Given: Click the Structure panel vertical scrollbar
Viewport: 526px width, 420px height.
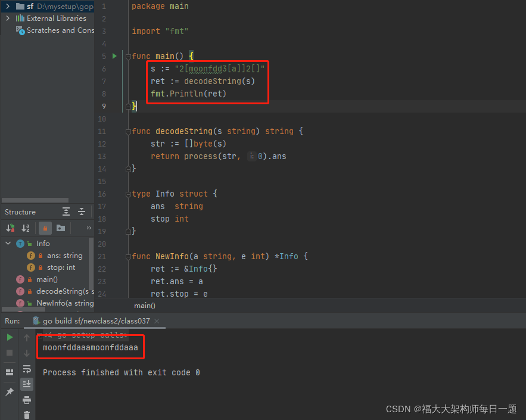Looking at the screenshot, I should 91,263.
